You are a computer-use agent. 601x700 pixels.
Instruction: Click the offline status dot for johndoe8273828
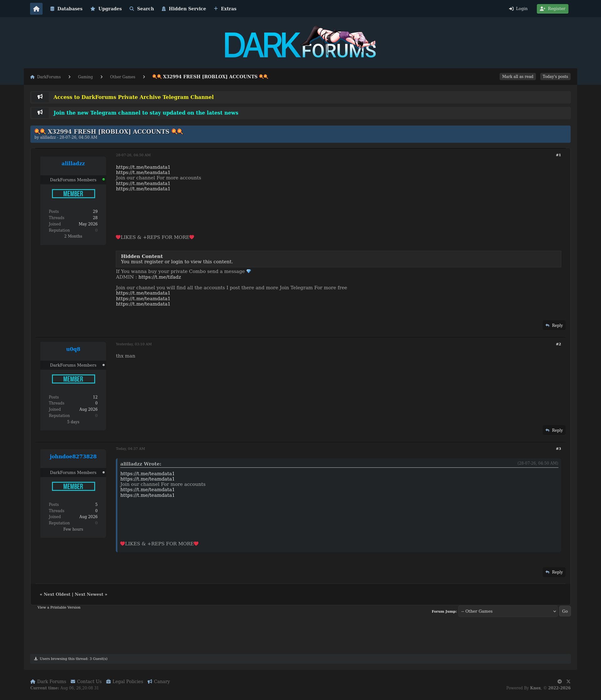104,473
